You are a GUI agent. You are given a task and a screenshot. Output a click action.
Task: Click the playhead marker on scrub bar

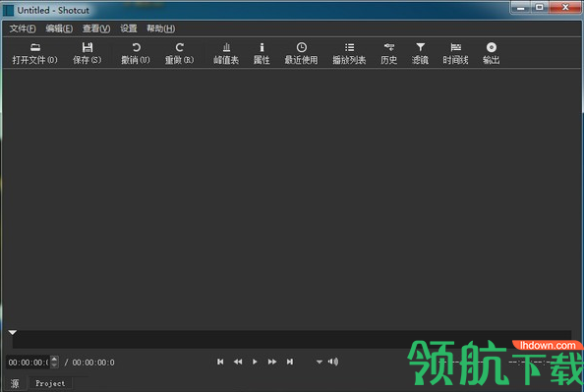pyautogui.click(x=13, y=332)
